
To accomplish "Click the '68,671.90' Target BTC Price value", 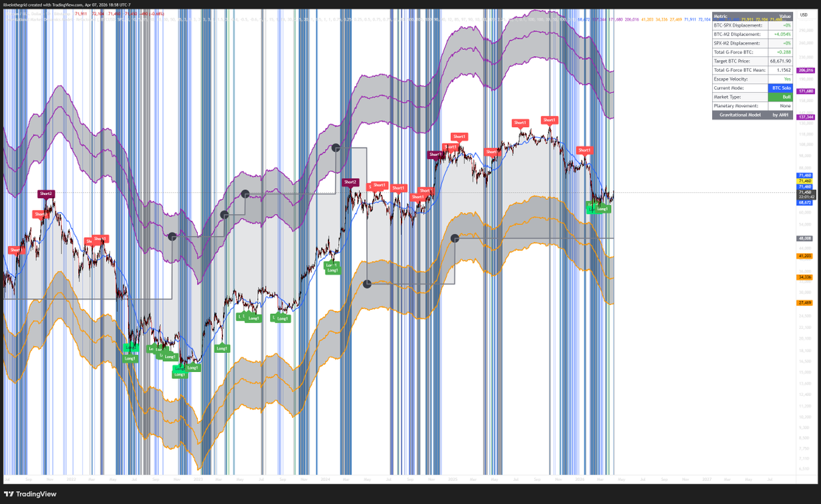I will click(781, 61).
